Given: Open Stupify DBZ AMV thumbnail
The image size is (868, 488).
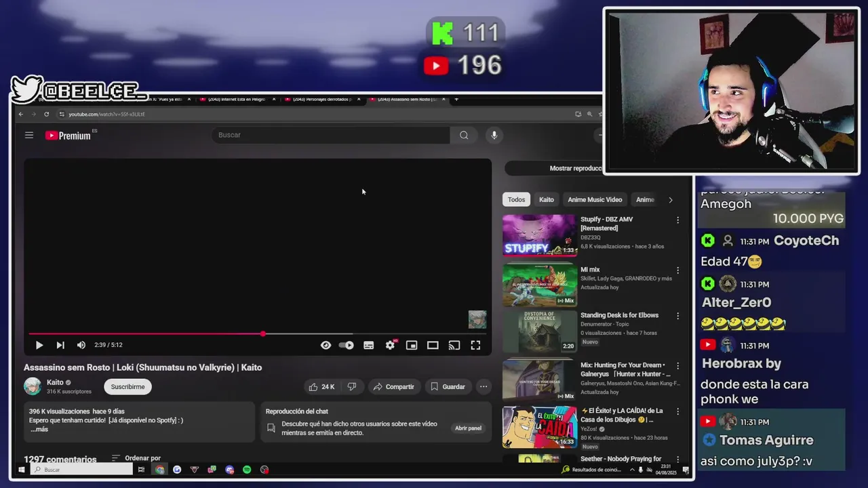Looking at the screenshot, I should point(539,235).
